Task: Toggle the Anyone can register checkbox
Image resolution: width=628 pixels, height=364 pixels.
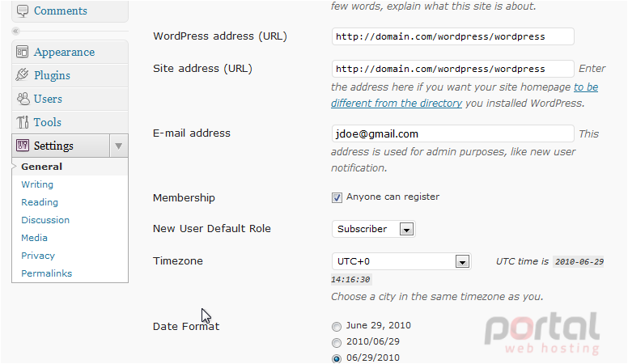Action: click(337, 198)
